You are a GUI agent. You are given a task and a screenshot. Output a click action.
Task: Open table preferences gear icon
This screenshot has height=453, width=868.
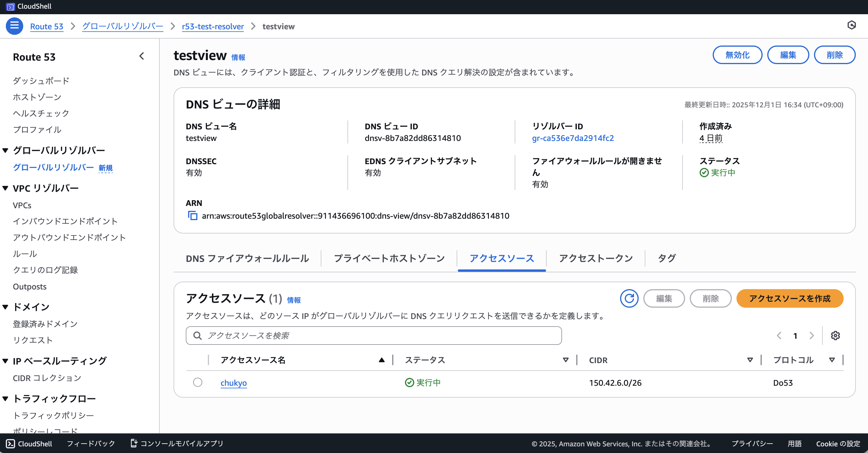click(x=835, y=336)
